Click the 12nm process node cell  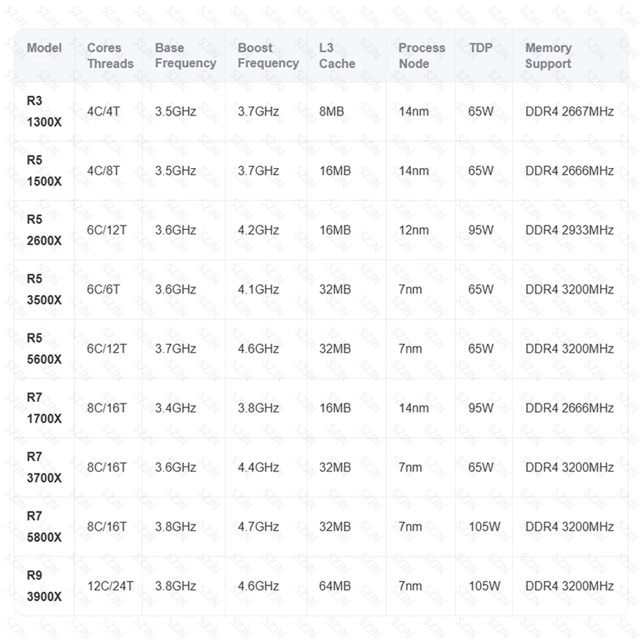(413, 230)
